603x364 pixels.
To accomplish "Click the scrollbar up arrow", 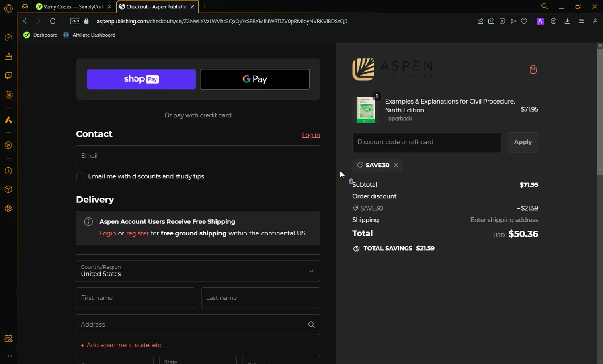I will (600, 46).
